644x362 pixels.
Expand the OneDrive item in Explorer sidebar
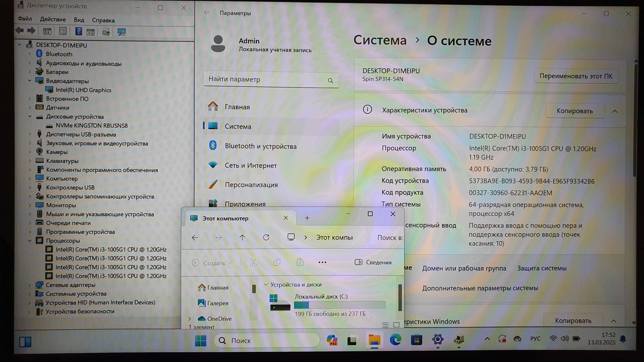190,319
